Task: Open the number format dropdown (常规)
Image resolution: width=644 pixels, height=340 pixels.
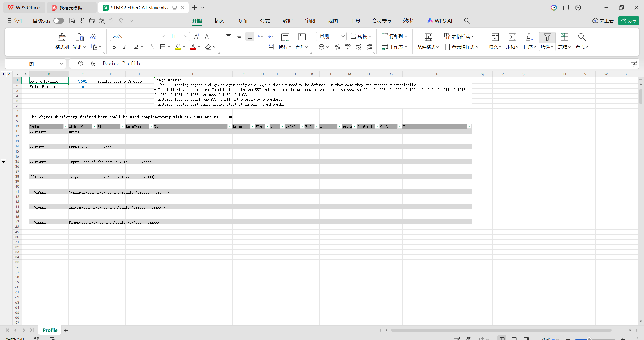Action: click(343, 36)
